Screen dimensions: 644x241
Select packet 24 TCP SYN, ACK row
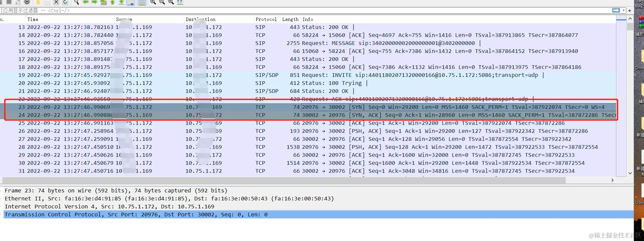click(308, 115)
